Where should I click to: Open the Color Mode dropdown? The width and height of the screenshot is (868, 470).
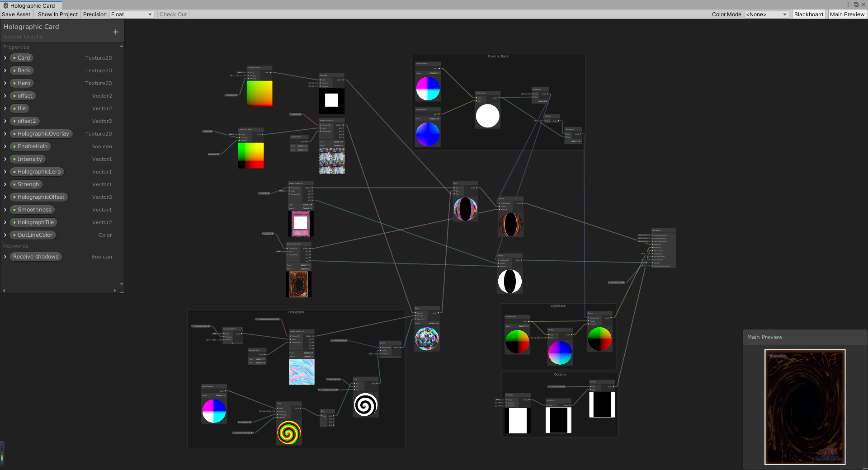(x=767, y=14)
